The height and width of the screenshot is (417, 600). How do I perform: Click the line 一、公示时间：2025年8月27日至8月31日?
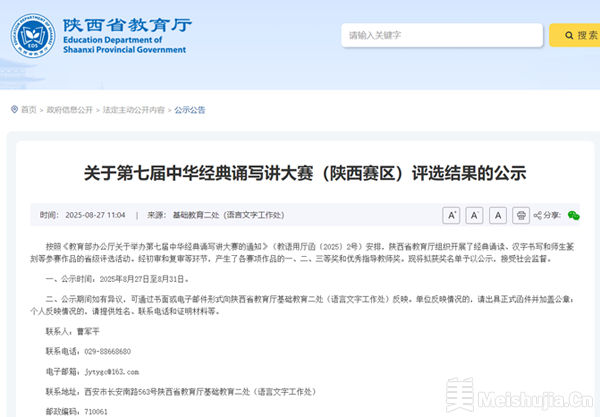[x=117, y=279]
